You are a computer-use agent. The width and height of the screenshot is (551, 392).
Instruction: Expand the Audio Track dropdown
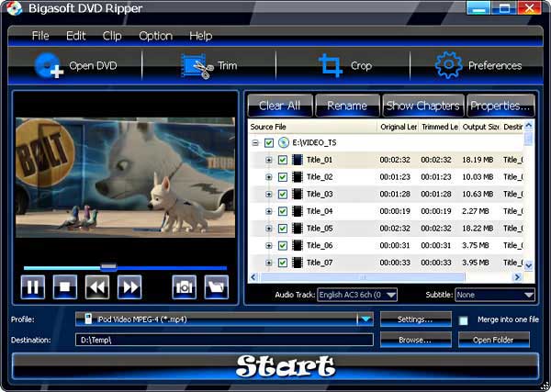click(391, 295)
